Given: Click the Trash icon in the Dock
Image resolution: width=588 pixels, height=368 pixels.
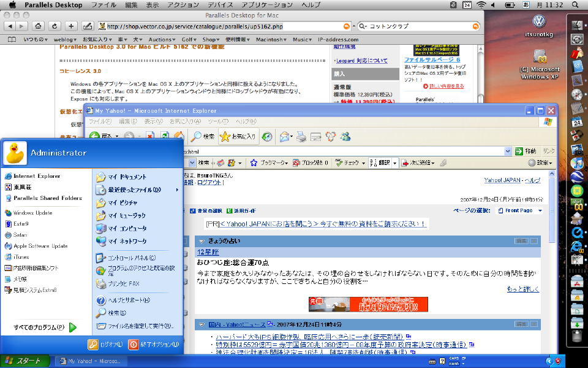Looking at the screenshot, I should 577,335.
